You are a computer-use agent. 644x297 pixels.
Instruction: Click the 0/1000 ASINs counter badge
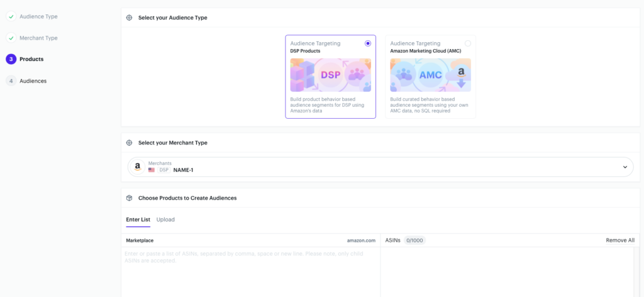pyautogui.click(x=414, y=240)
